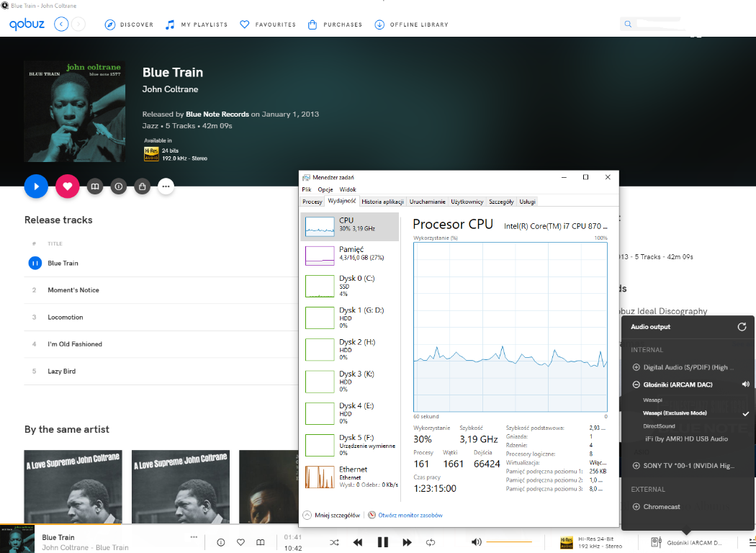Screen dimensions: 756x553
Task: Open the Blue Note Records label link
Action: pos(217,114)
